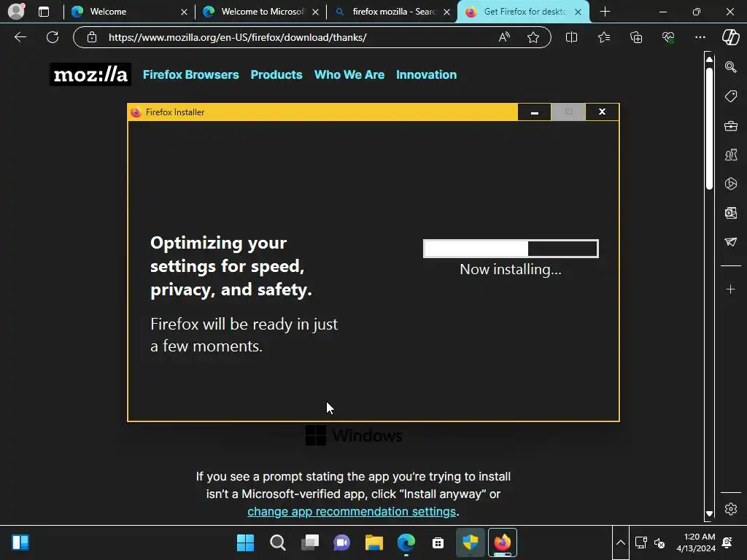Open sidebar Search icon
747x560 pixels.
pyautogui.click(x=730, y=67)
